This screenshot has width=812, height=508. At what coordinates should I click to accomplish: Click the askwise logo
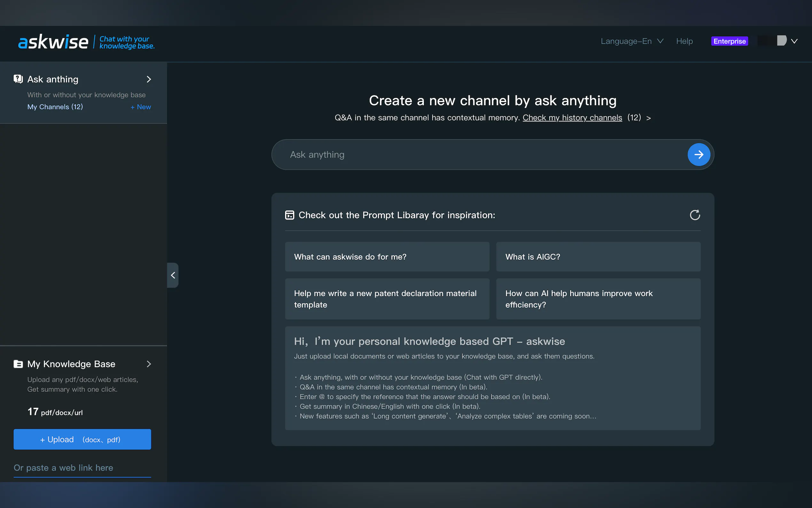pos(53,42)
